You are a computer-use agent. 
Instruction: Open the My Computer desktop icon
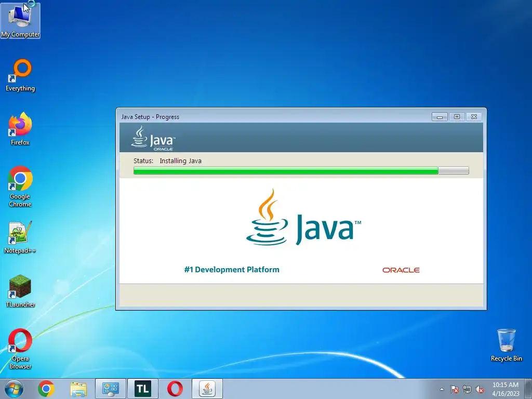[x=20, y=20]
